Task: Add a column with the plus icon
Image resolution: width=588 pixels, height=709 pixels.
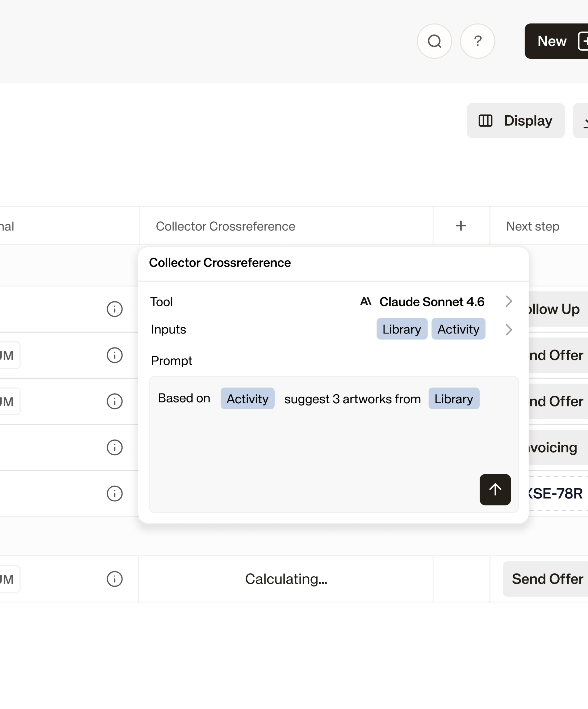Action: pos(461,226)
